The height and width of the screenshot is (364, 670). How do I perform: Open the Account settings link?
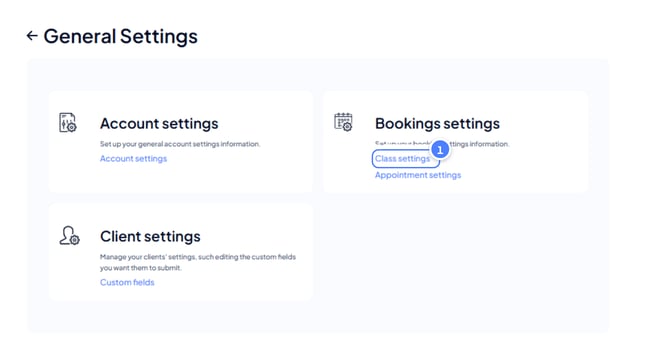133,159
